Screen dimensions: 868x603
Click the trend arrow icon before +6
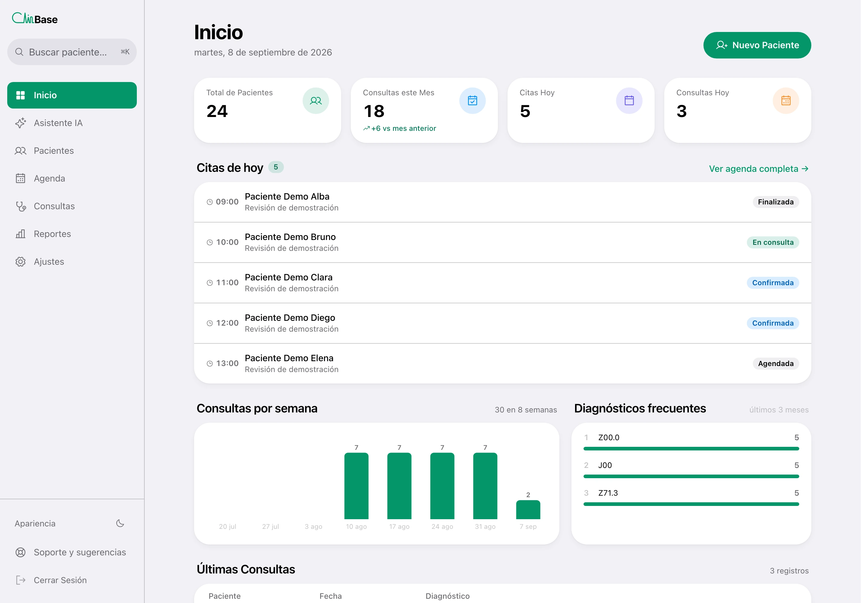pos(366,128)
